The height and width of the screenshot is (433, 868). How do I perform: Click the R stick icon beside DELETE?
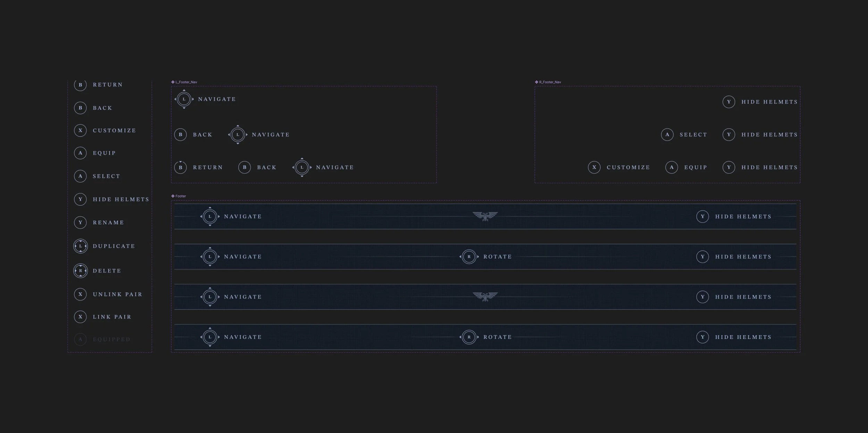[81, 271]
